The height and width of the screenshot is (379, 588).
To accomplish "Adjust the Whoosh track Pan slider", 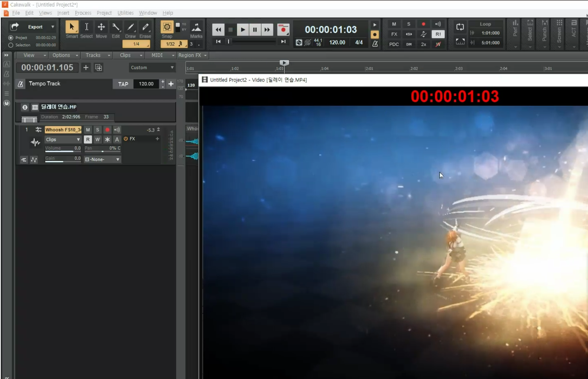I will [x=102, y=149].
